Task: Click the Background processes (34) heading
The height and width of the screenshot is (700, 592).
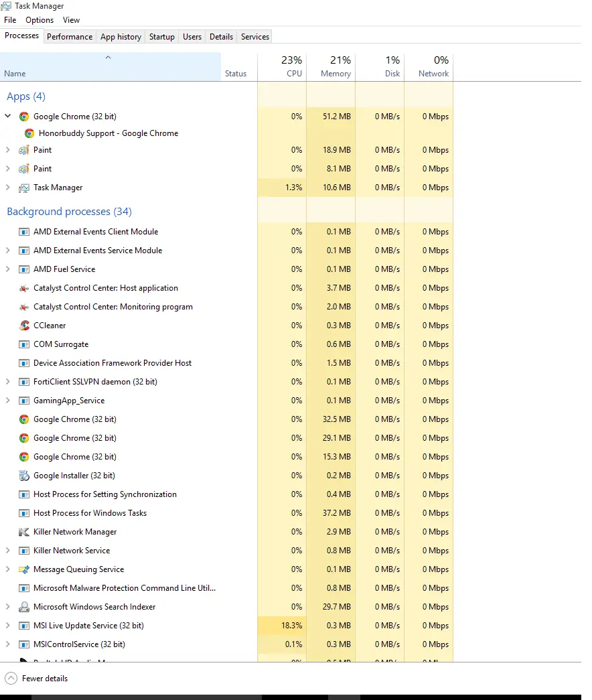Action: pyautogui.click(x=69, y=212)
